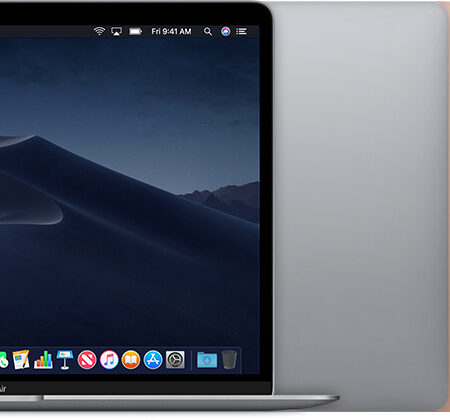Open the Notification Center list icon
This screenshot has height=420, width=450.
(242, 31)
